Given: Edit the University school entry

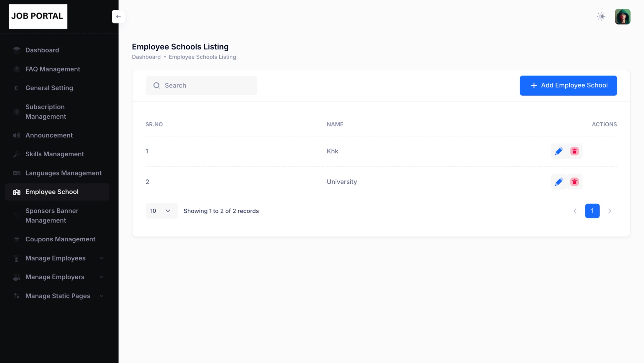Looking at the screenshot, I should point(559,182).
